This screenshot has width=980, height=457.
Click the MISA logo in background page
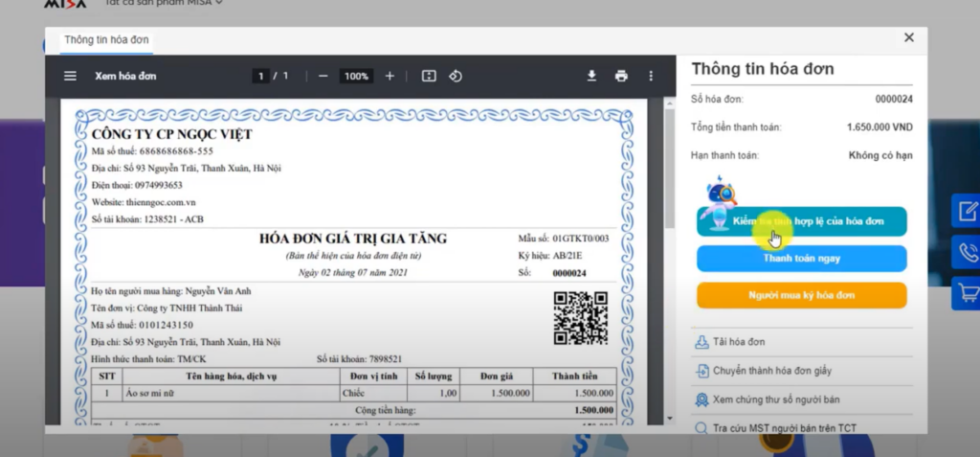pyautogui.click(x=65, y=4)
